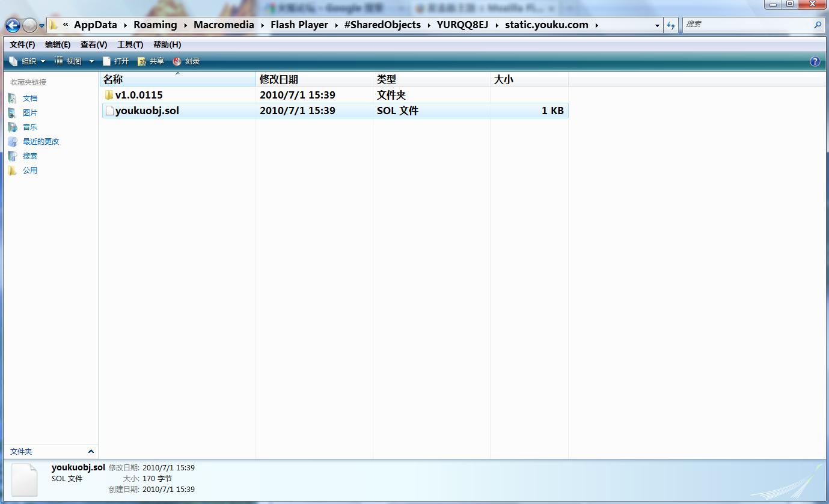
Task: Select Macromedia in the address path
Action: point(224,25)
